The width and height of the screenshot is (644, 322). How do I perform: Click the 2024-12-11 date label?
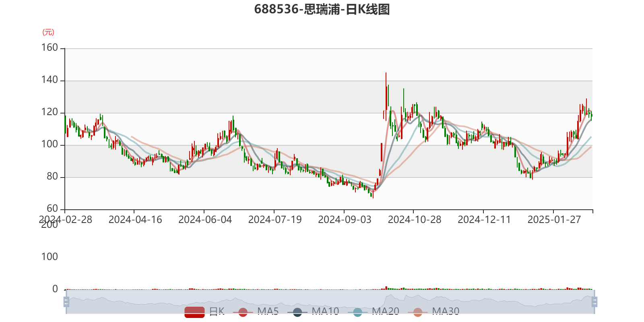pyautogui.click(x=484, y=220)
